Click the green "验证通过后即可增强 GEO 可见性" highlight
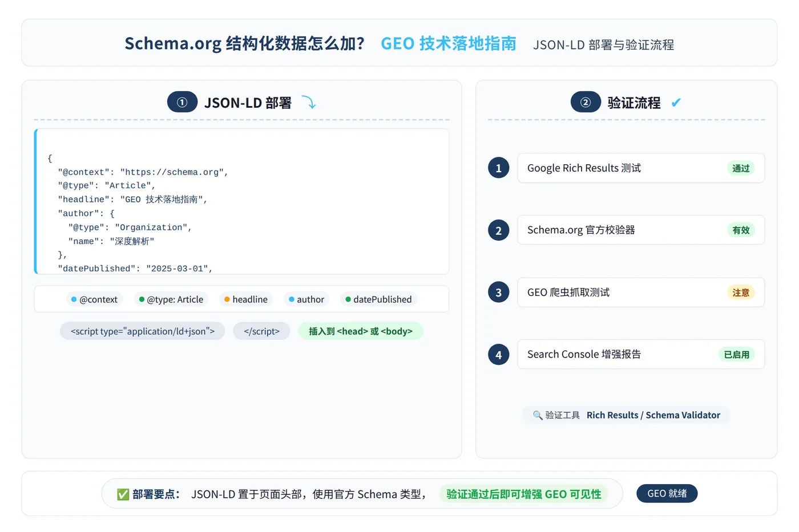Screen dimensions: 799x532 point(524,494)
